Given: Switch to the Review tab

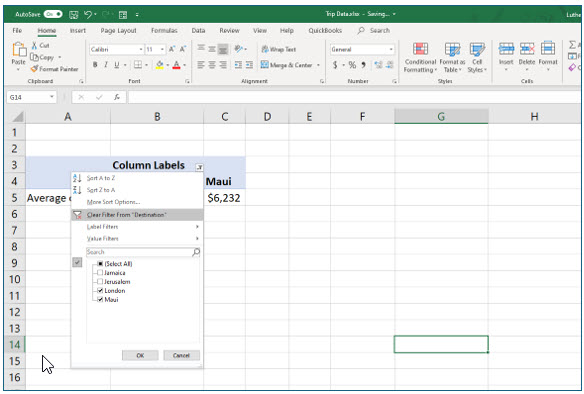Looking at the screenshot, I should (x=229, y=31).
